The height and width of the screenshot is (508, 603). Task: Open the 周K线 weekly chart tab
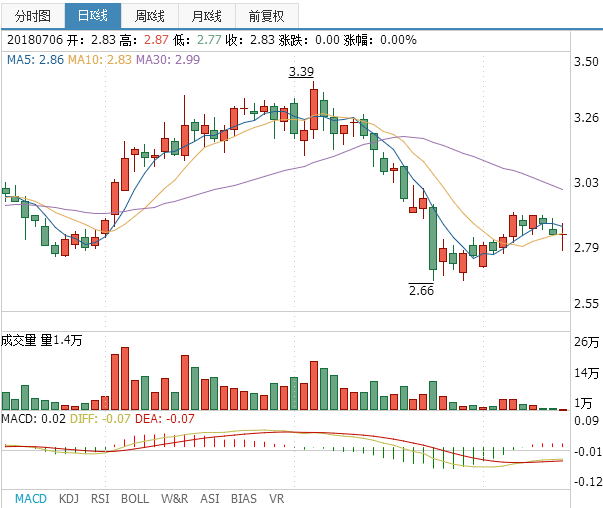(x=150, y=16)
